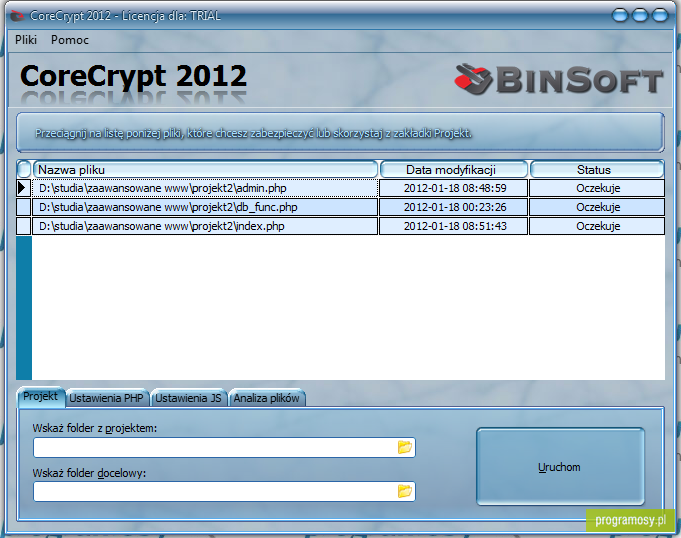681x538 pixels.
Task: Click the BinSoft logo
Action: [559, 79]
